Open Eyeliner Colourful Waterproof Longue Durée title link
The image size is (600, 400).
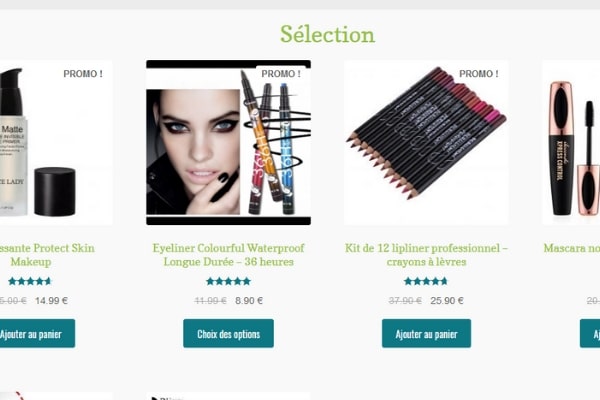(x=228, y=255)
